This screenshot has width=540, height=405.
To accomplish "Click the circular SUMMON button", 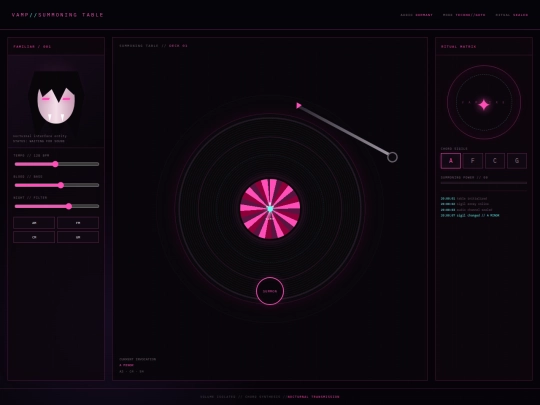I will click(x=270, y=291).
